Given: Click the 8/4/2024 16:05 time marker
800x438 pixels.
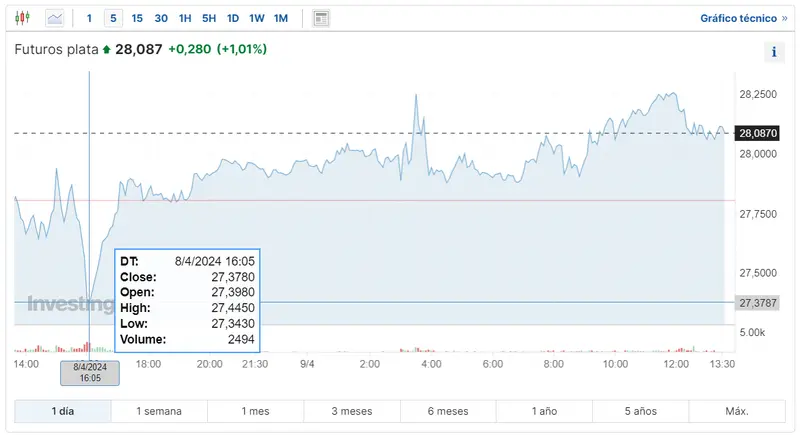Looking at the screenshot, I should pos(90,372).
